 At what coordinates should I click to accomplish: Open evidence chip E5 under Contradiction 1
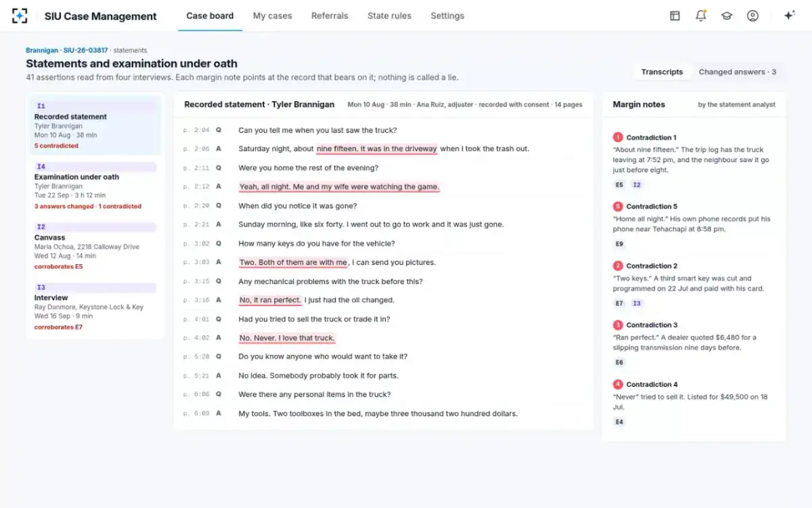619,184
